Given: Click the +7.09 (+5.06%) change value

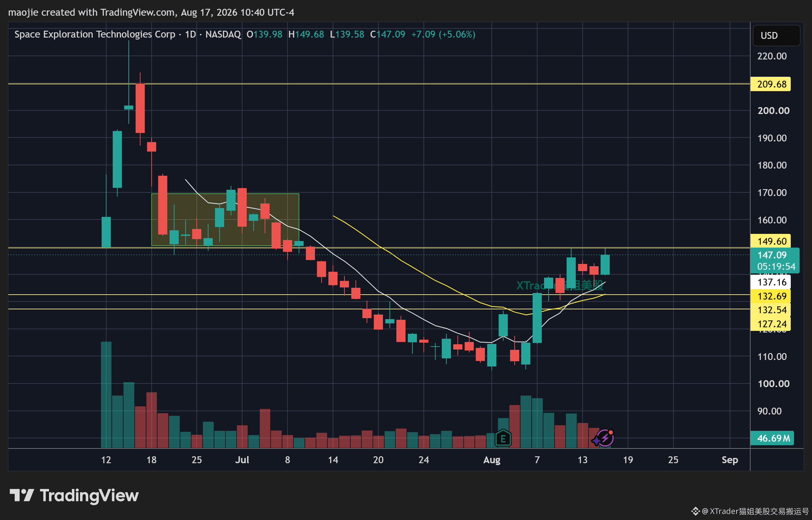Looking at the screenshot, I should coord(443,34).
